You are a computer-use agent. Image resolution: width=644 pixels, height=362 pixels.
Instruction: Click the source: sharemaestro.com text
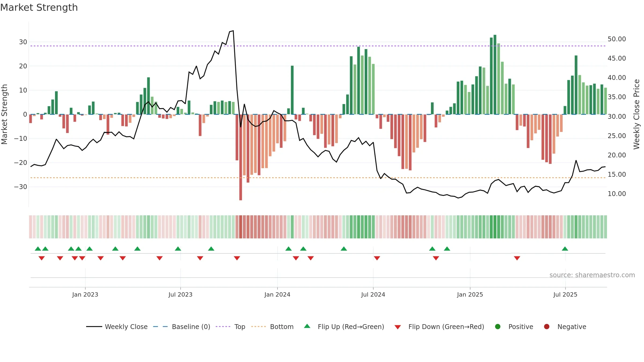592,275
